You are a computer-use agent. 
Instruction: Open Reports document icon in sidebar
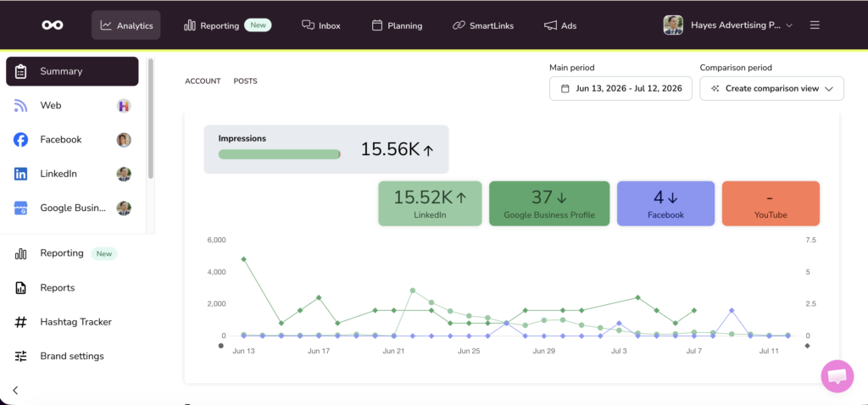[20, 288]
